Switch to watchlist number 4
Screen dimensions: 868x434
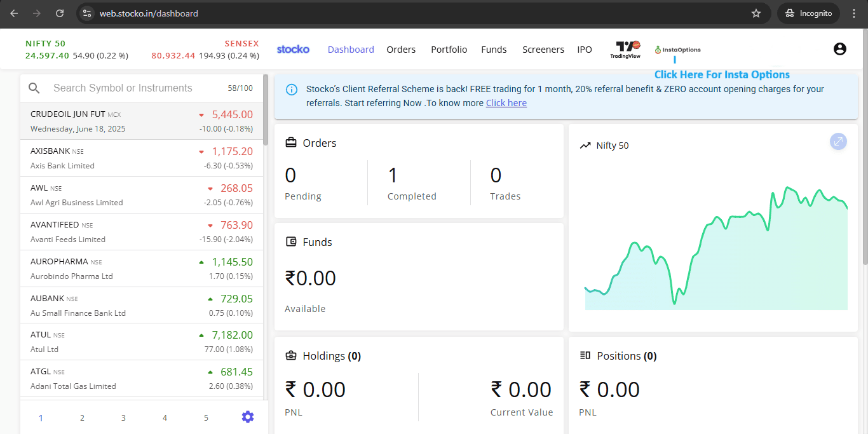click(x=165, y=417)
